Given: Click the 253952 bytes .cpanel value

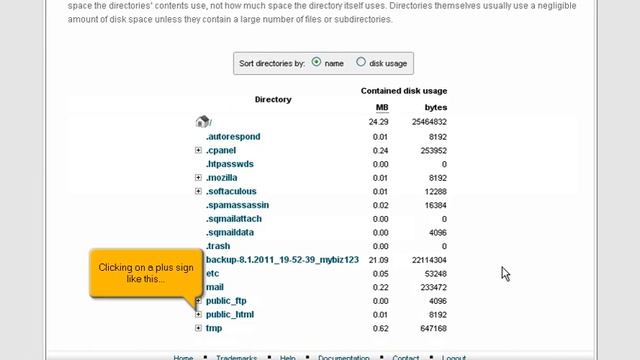Looking at the screenshot, I should coord(433,151).
